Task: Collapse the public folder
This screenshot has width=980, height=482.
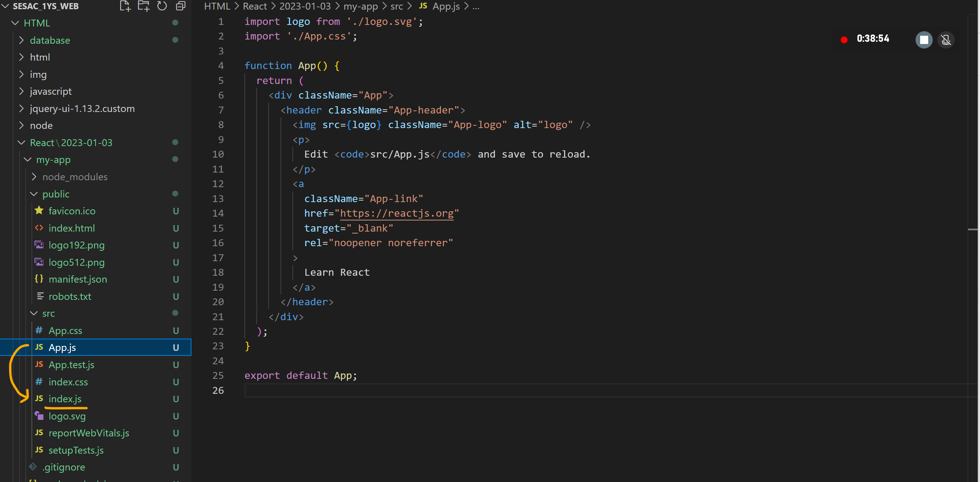Action: 56,194
